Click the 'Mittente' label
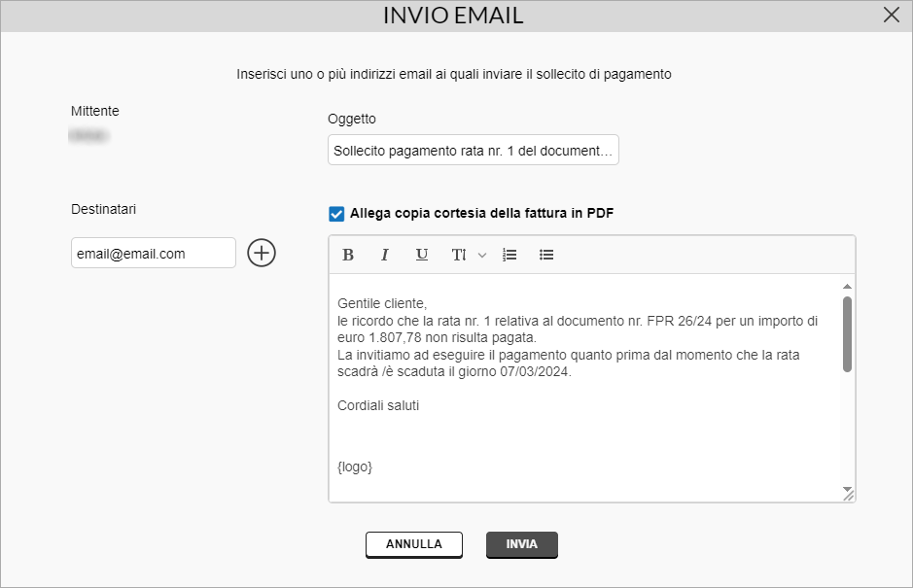 (95, 111)
